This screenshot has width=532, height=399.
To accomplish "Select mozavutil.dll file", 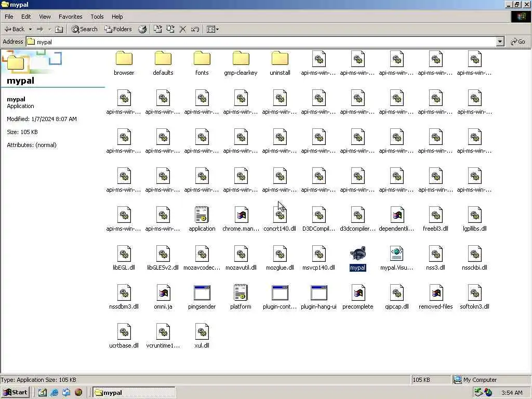I will click(241, 258).
